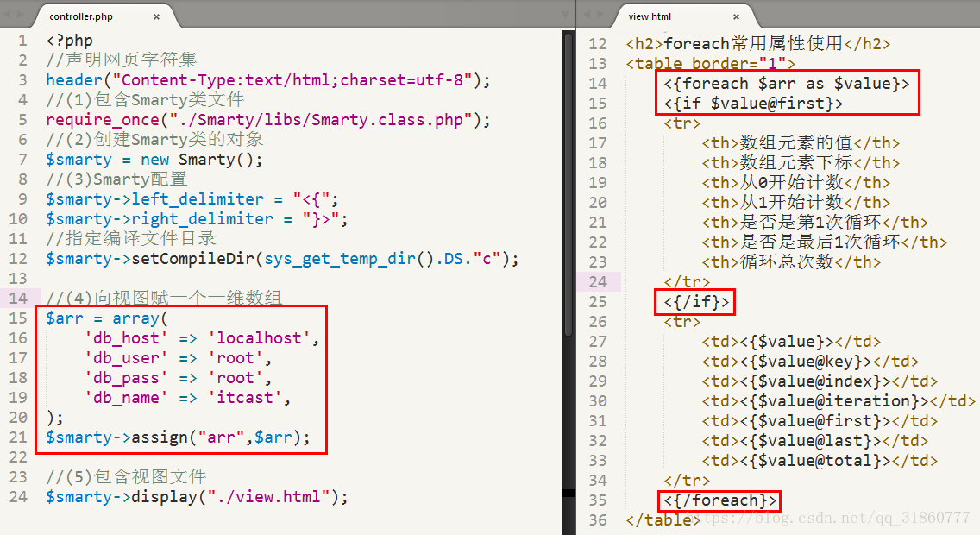The width and height of the screenshot is (980, 535).
Task: Click '<th>是否是第1次循环</th>' line
Action: click(x=815, y=223)
